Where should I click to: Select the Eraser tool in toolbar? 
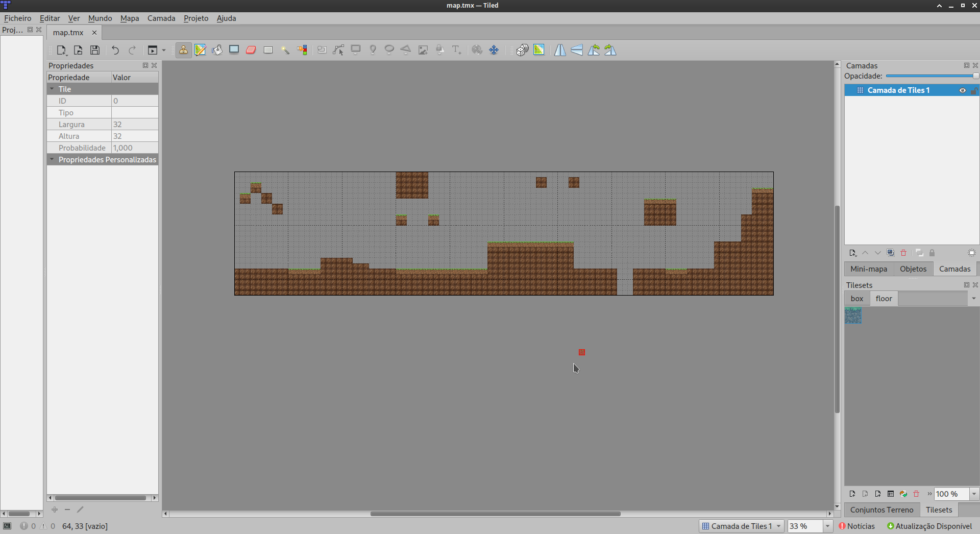click(251, 50)
